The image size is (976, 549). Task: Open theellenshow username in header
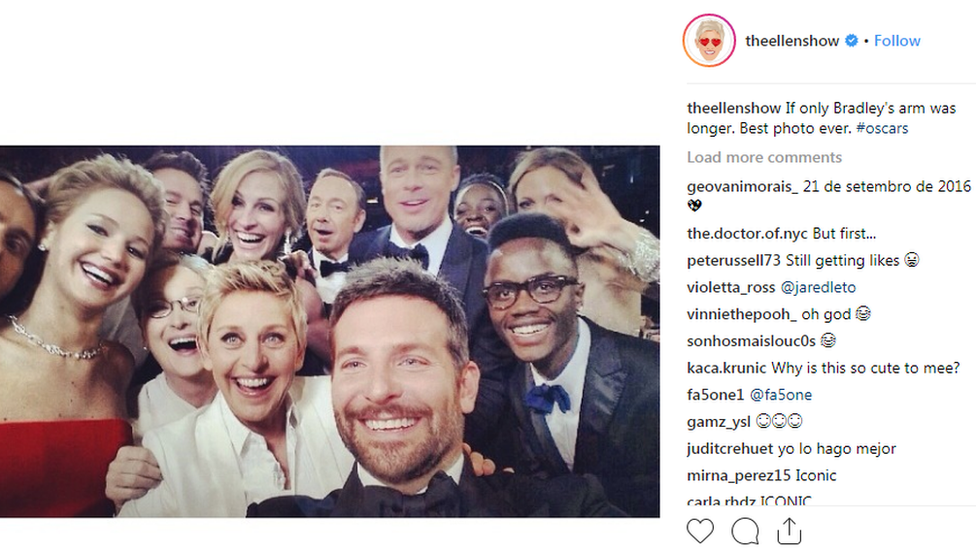[x=792, y=41]
